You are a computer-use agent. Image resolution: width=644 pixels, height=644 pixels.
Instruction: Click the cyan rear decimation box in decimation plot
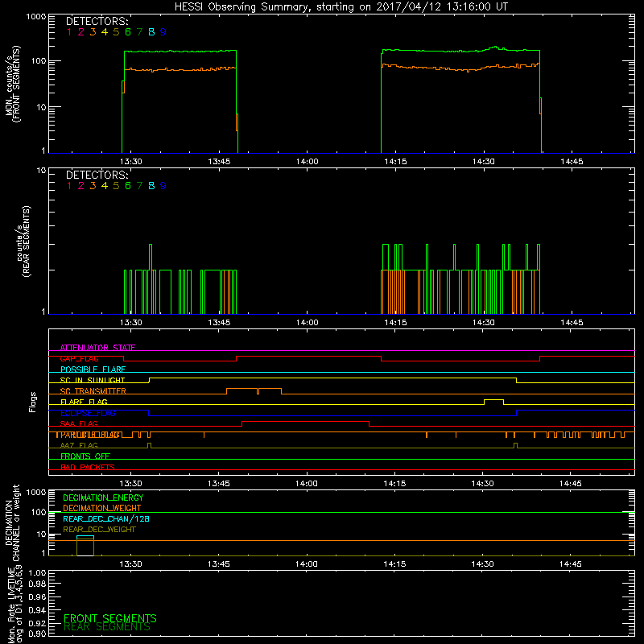(85, 546)
